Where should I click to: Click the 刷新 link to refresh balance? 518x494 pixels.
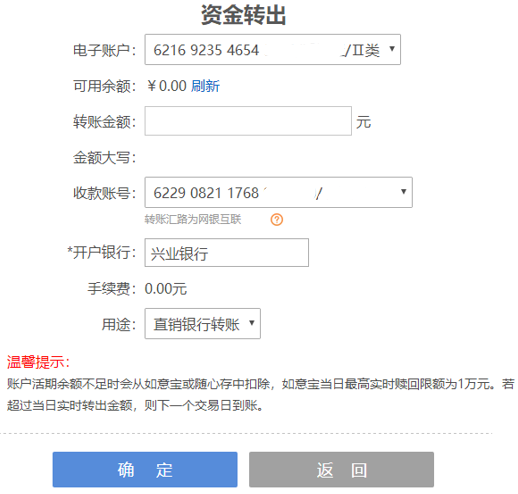(205, 86)
